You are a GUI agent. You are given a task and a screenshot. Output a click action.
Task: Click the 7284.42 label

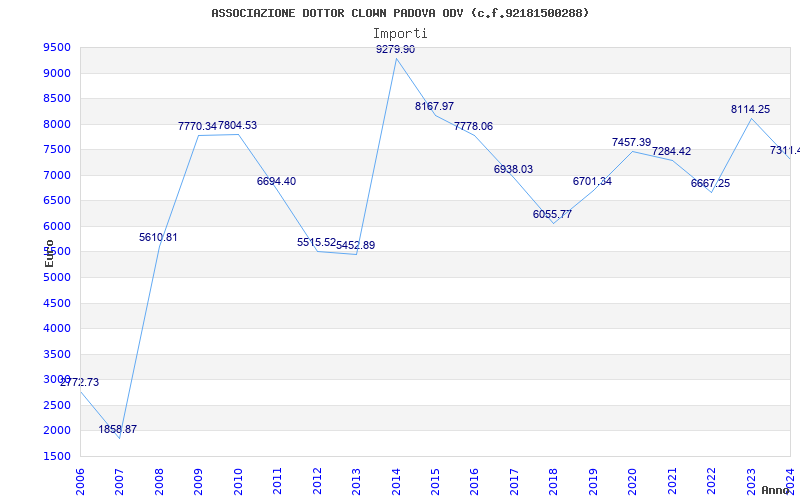(x=671, y=152)
